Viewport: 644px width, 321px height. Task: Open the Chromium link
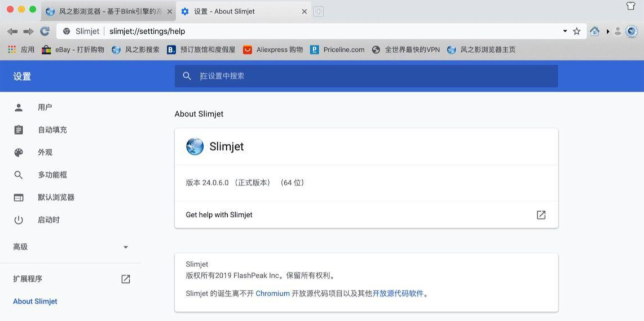pyautogui.click(x=273, y=293)
